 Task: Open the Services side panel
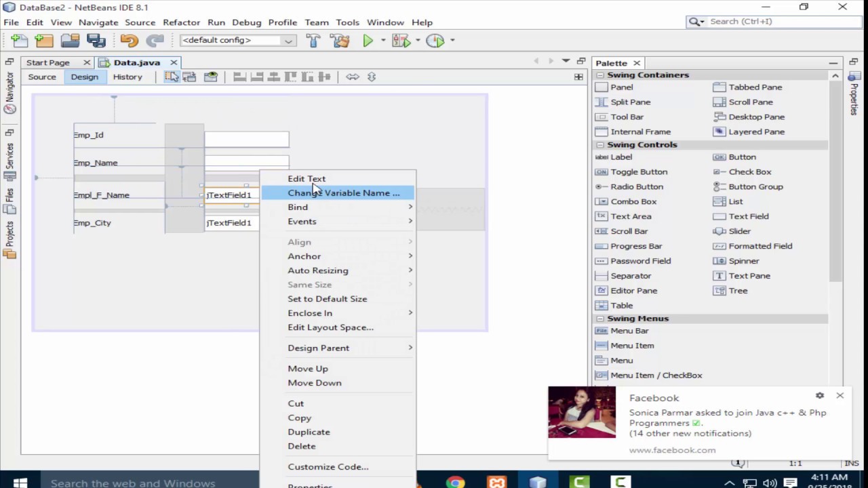9,161
